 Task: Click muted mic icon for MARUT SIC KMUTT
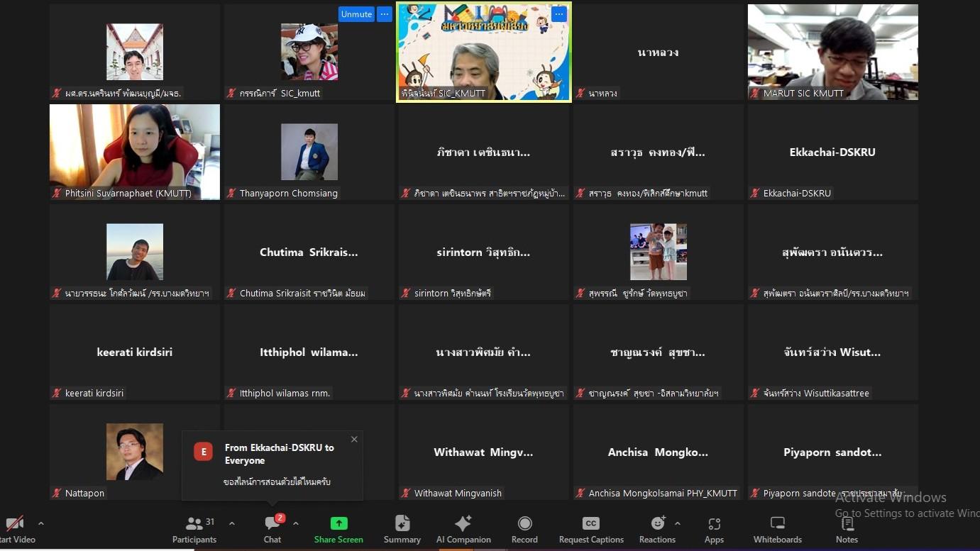(756, 93)
